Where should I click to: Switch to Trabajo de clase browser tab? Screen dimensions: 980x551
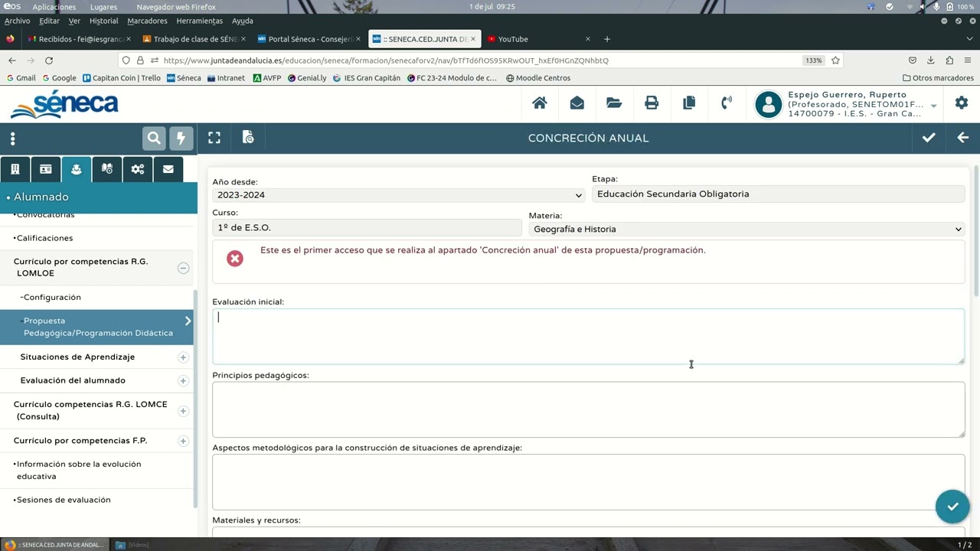tap(194, 39)
